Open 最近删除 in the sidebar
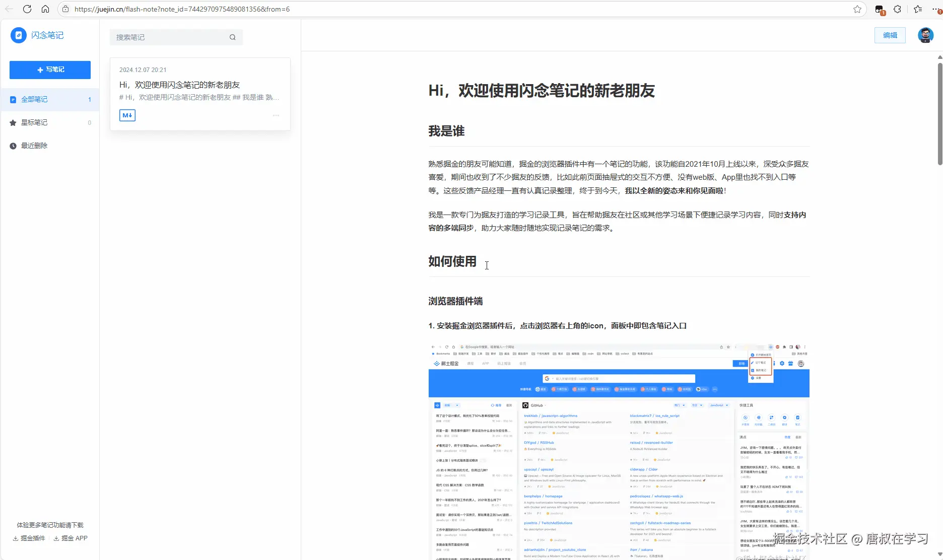This screenshot has height=560, width=943. coord(33,145)
